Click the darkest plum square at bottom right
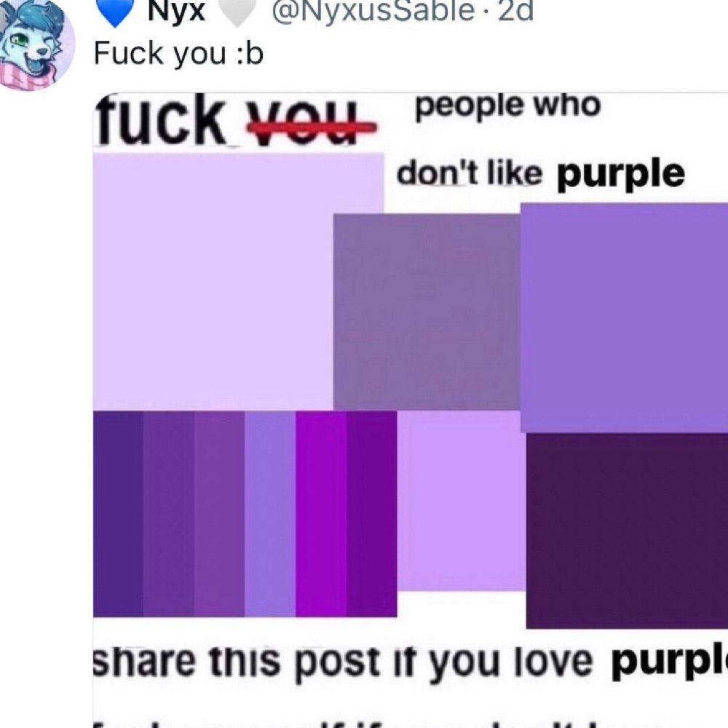Image resolution: width=728 pixels, height=728 pixels. click(x=627, y=531)
